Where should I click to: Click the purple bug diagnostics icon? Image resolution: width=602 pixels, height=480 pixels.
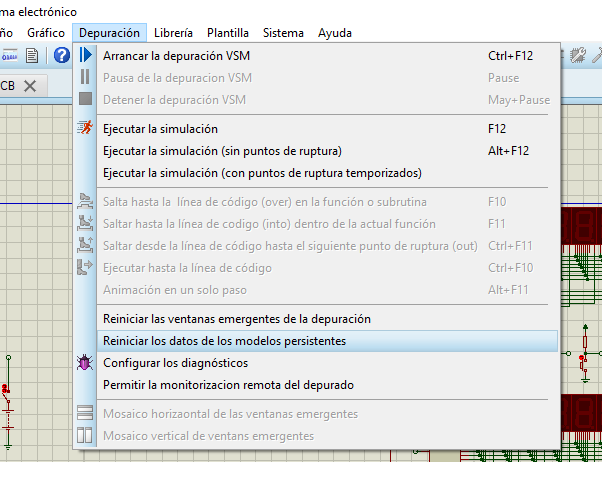[85, 362]
